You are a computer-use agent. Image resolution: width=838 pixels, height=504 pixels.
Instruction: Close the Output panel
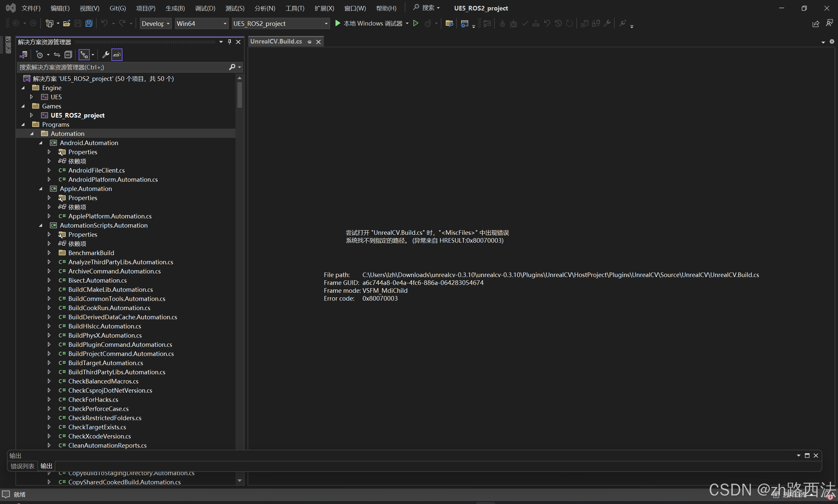[x=816, y=456]
